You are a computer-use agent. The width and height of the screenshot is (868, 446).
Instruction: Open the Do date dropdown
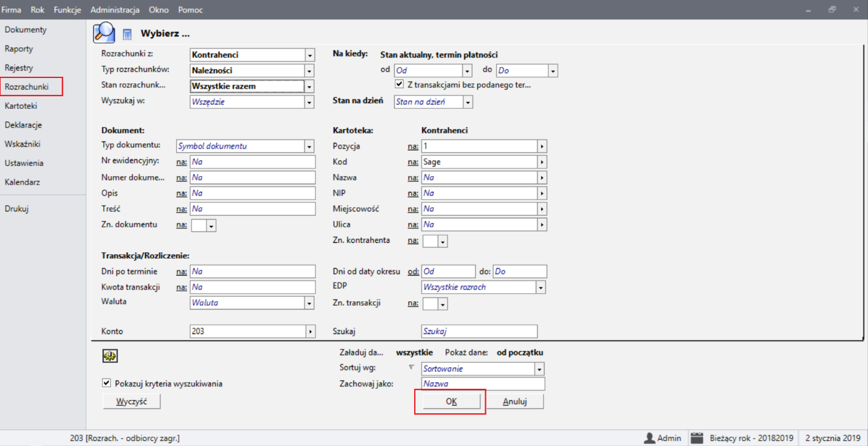(553, 71)
